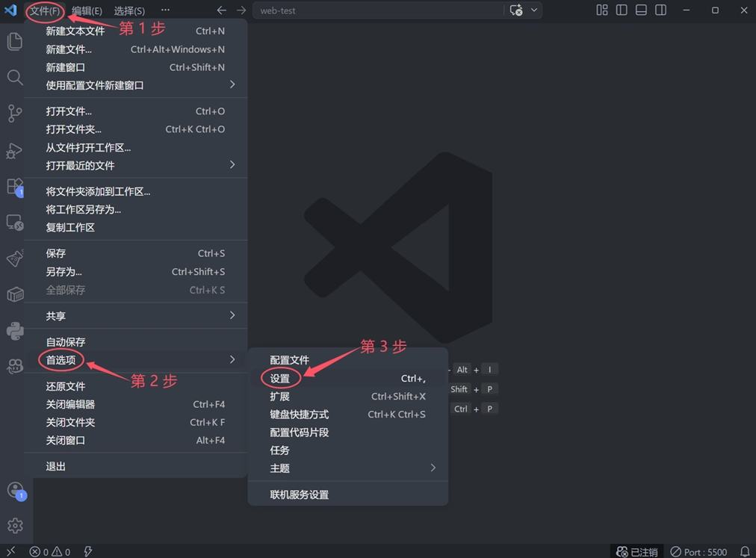The image size is (756, 558).
Task: Open Accounts icon with badge
Action: [x=16, y=491]
